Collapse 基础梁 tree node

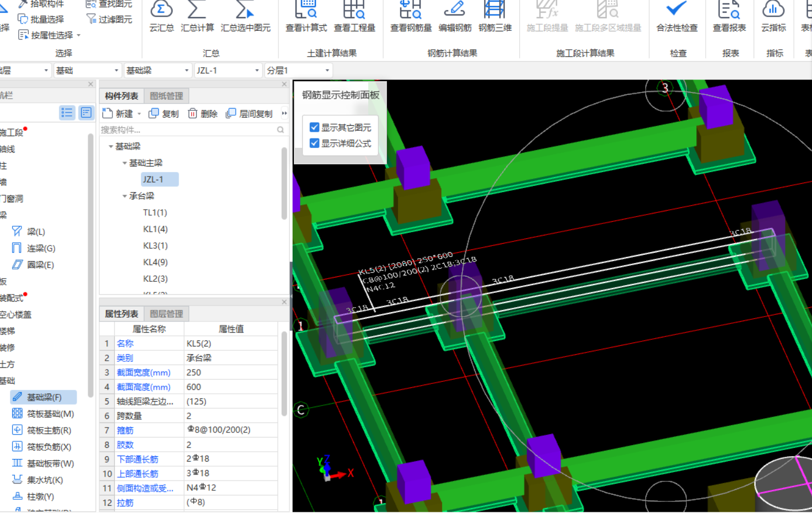(111, 147)
